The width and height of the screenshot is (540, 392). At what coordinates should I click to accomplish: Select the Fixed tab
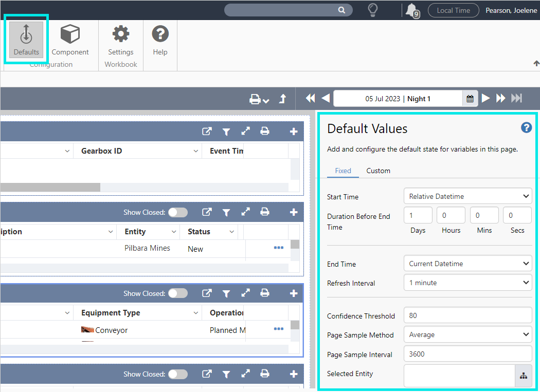[343, 171]
